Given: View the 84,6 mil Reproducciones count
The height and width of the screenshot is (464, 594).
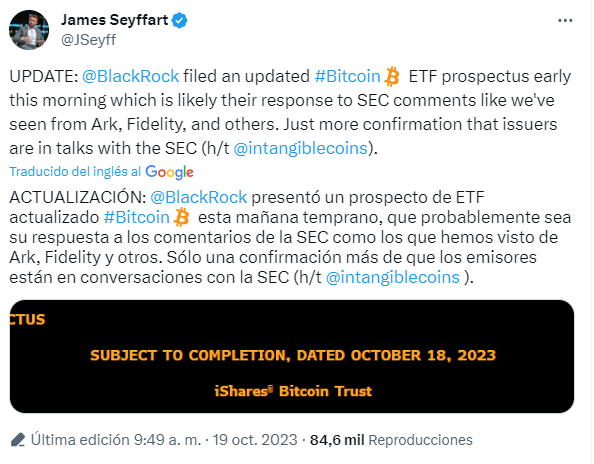Looking at the screenshot, I should coord(391,440).
